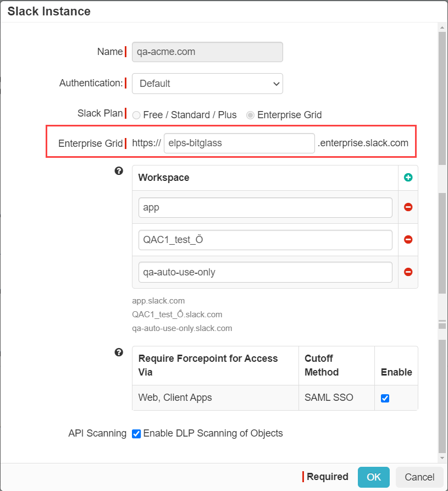This screenshot has width=448, height=491.
Task: Uncheck Enable for SAML SSO cutoff method
Action: [385, 399]
